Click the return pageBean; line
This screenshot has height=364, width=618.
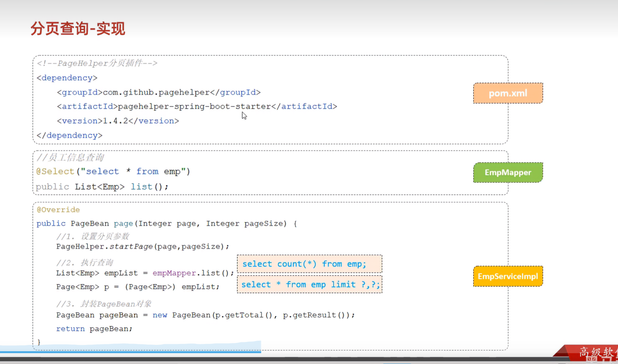pyautogui.click(x=94, y=329)
